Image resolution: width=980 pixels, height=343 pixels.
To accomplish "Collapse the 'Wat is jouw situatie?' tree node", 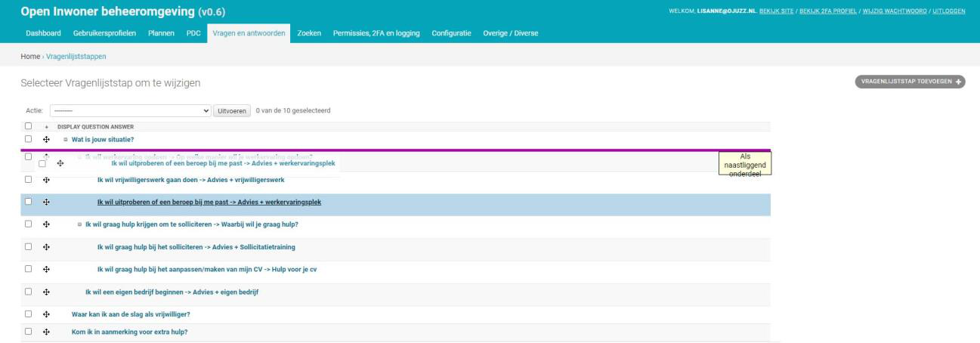I will tap(66, 140).
